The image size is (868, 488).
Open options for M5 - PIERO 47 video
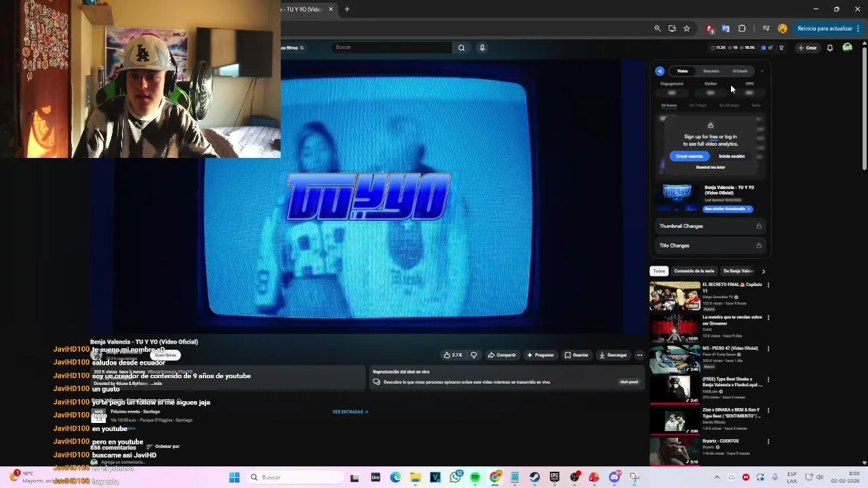tap(768, 349)
